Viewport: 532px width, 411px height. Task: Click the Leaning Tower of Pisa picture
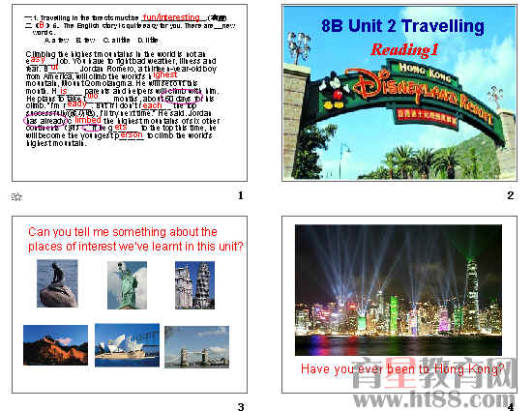[194, 285]
